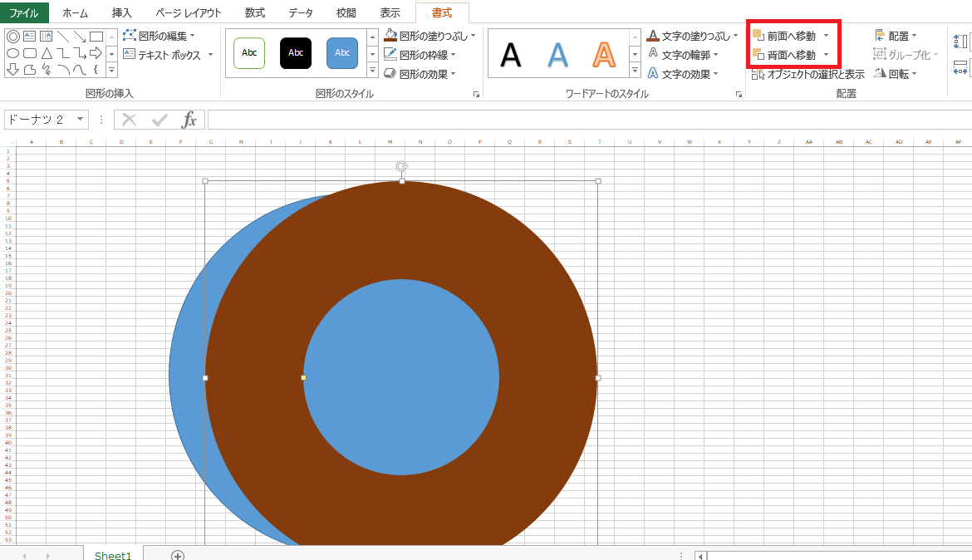Open 前面へ移動 dropdown arrow

click(x=827, y=36)
